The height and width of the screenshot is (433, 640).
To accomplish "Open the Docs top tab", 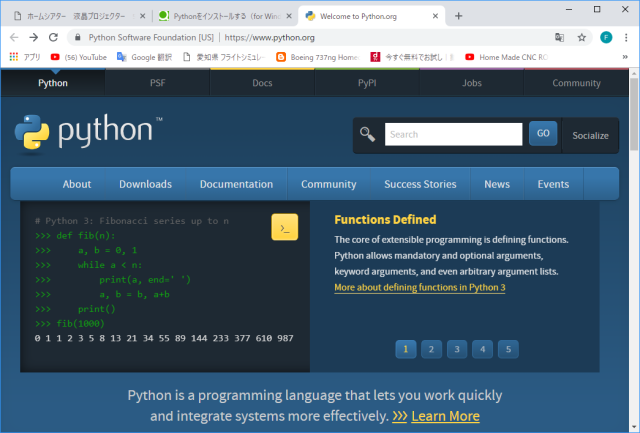I will (262, 83).
